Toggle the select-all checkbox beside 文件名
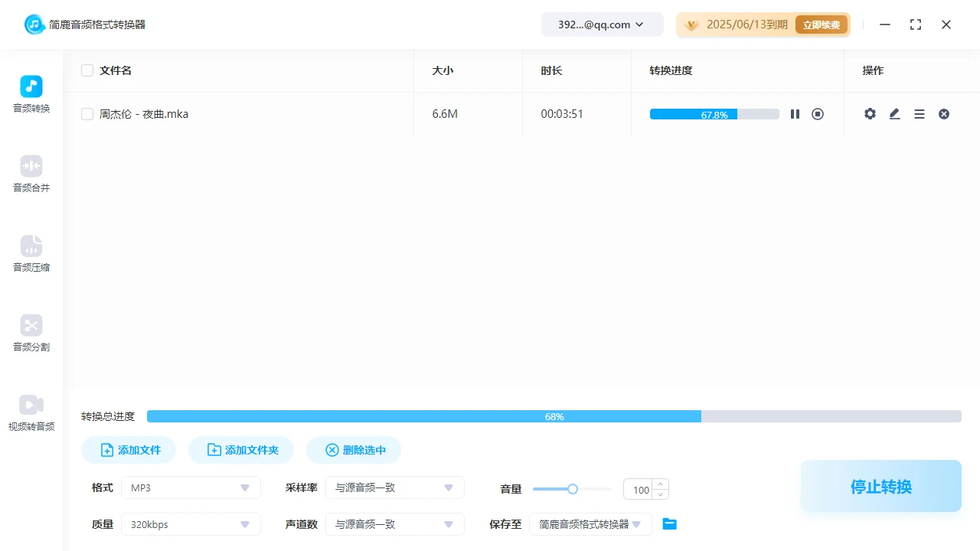The width and height of the screenshot is (980, 551). click(87, 70)
